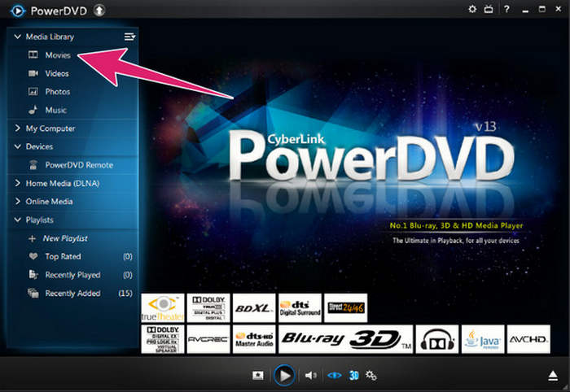Open the volume speaker control
The width and height of the screenshot is (570, 392).
[x=310, y=375]
